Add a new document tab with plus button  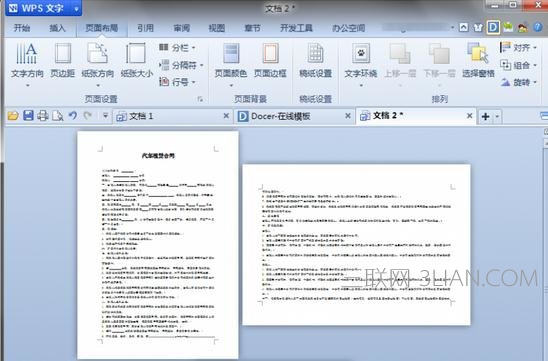click(x=485, y=116)
